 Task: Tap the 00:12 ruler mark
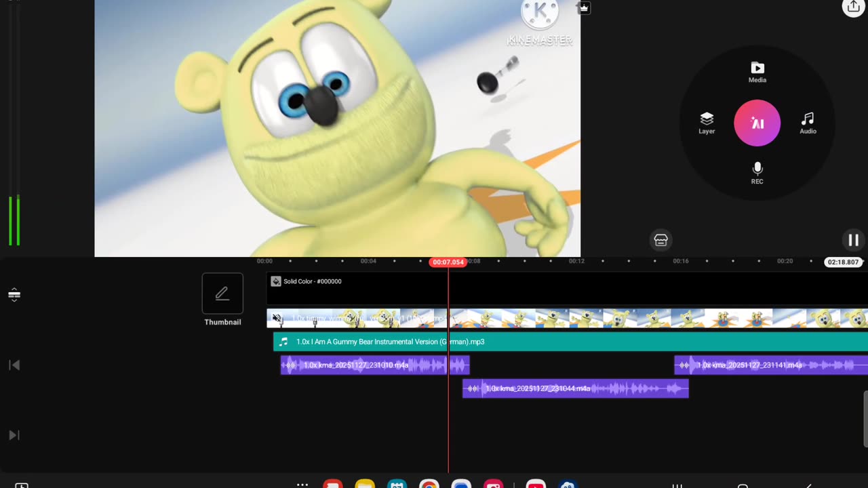click(576, 261)
